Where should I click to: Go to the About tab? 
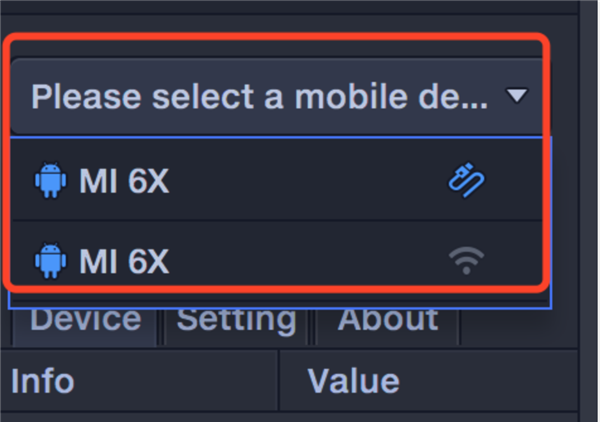pyautogui.click(x=388, y=320)
